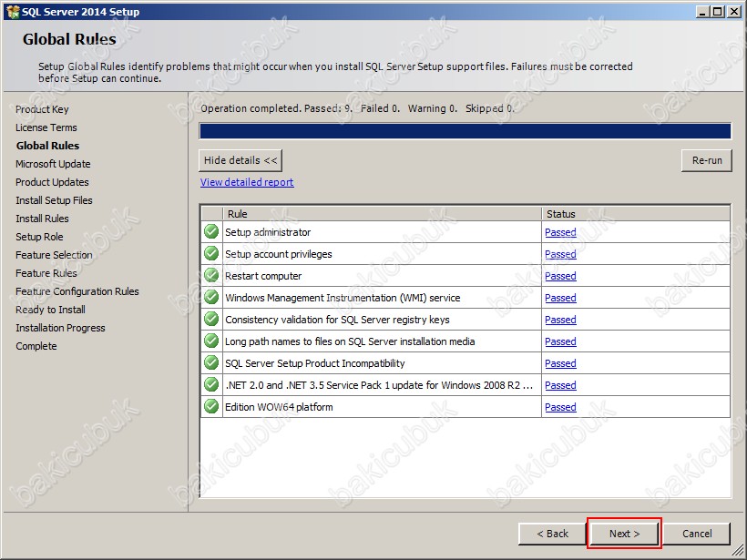Open Passed status for Setup account privileges
The image size is (747, 560).
560,254
